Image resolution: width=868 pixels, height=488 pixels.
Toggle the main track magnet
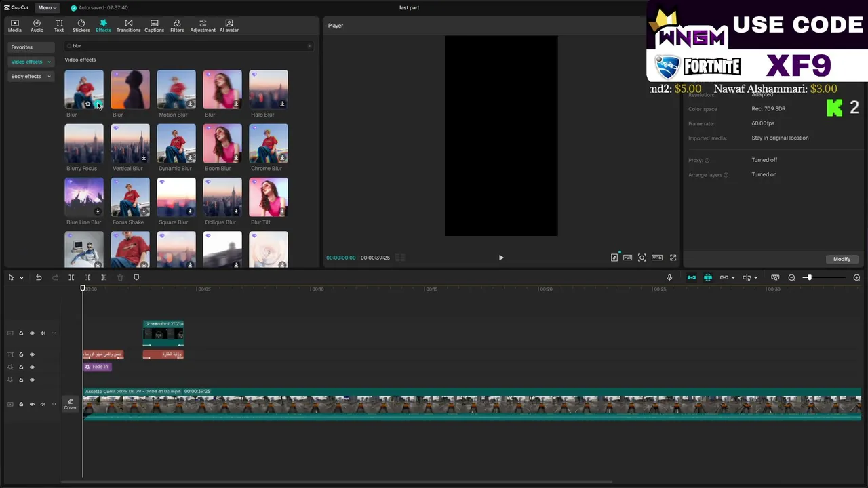(x=692, y=277)
